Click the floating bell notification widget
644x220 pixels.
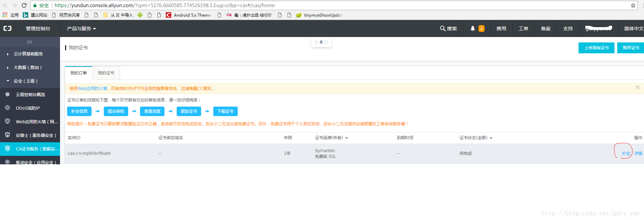(x=321, y=42)
